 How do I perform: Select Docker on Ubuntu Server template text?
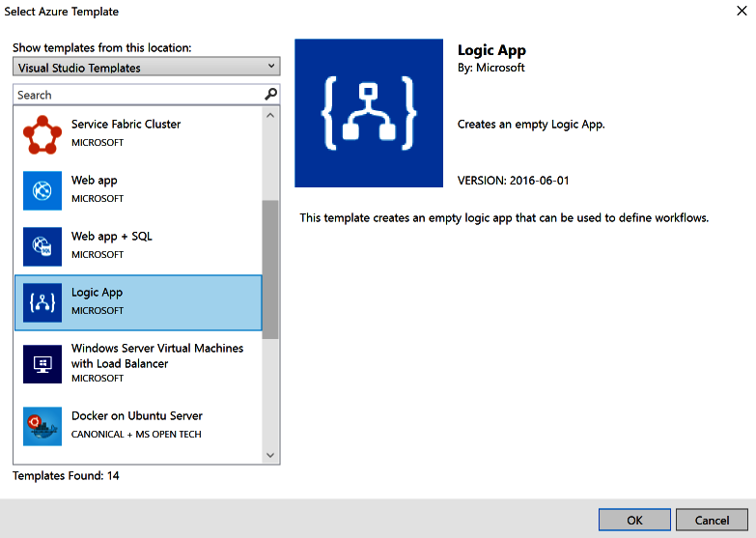pyautogui.click(x=136, y=416)
